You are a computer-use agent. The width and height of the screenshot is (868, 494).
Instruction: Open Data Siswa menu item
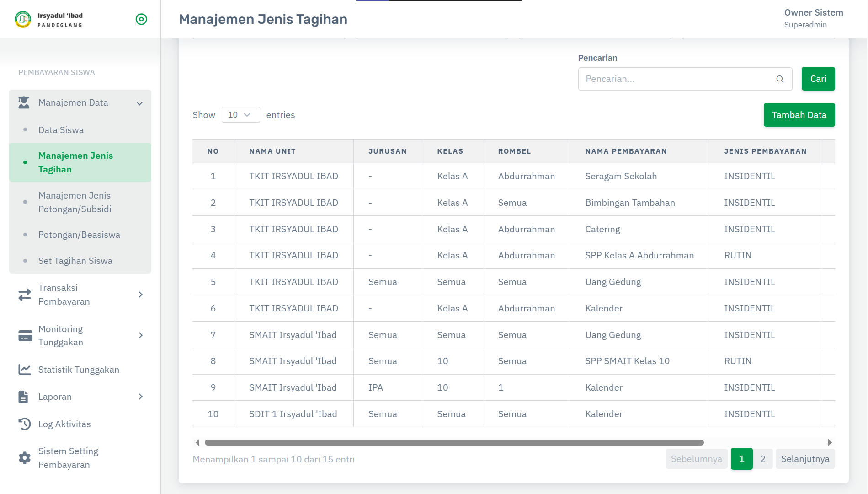pyautogui.click(x=61, y=130)
